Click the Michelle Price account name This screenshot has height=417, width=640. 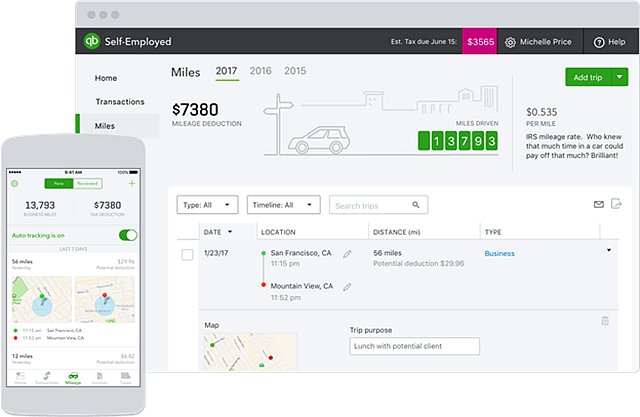[545, 42]
